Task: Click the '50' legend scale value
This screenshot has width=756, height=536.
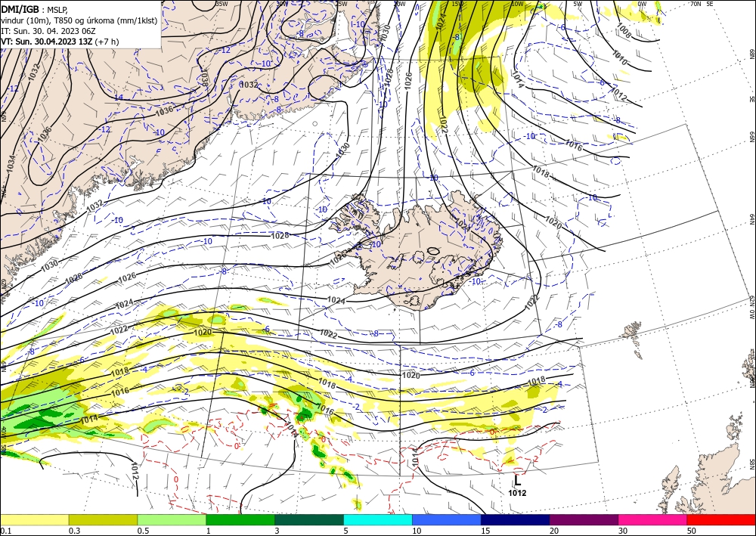Action: (x=691, y=531)
